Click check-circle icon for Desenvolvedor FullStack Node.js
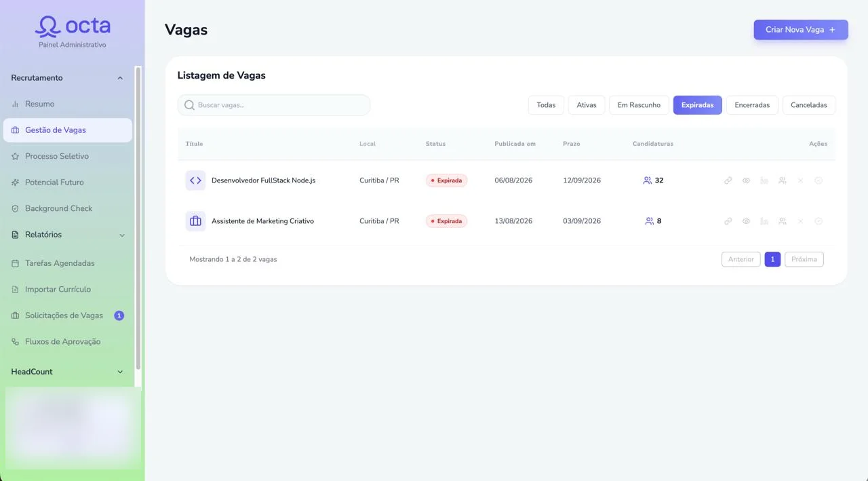The width and height of the screenshot is (868, 481). tap(818, 180)
